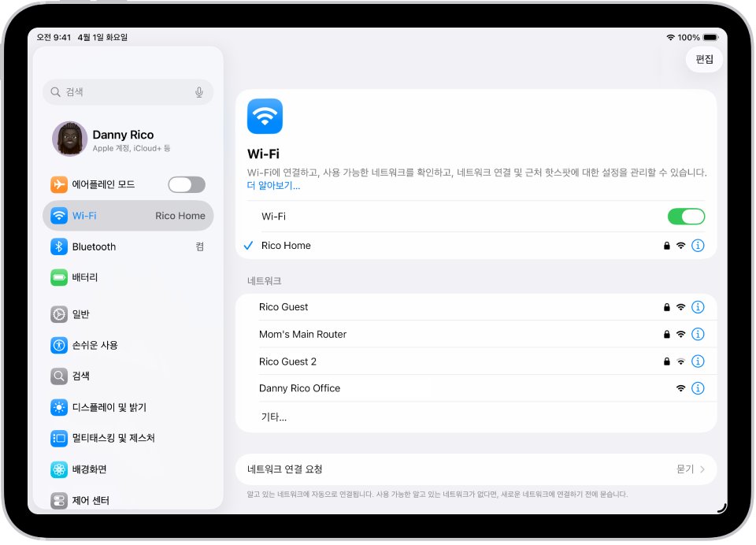
Task: Tap the 편집 button at top right
Action: point(703,59)
